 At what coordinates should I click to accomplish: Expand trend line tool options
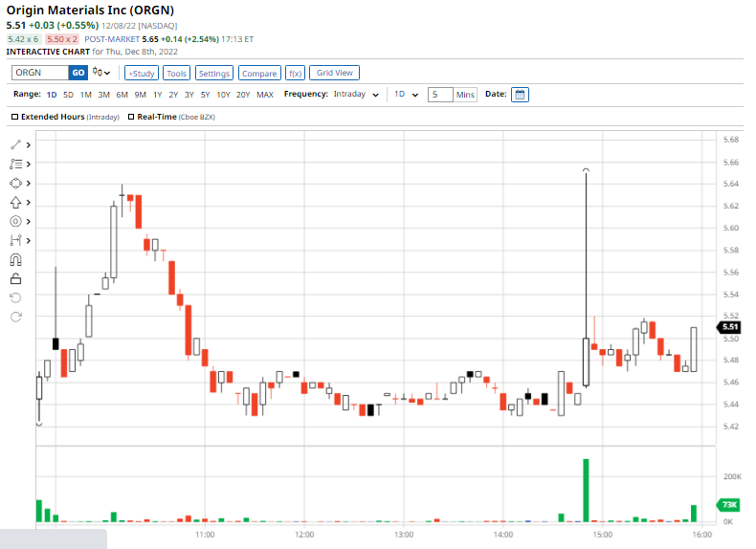tap(29, 144)
